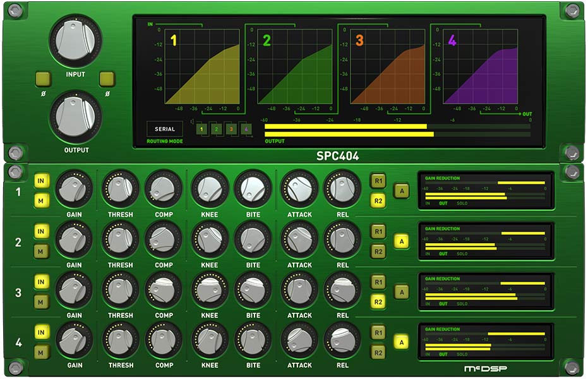This screenshot has height=379, width=588.
Task: Select channel 2 box under routing mode
Action: point(216,129)
